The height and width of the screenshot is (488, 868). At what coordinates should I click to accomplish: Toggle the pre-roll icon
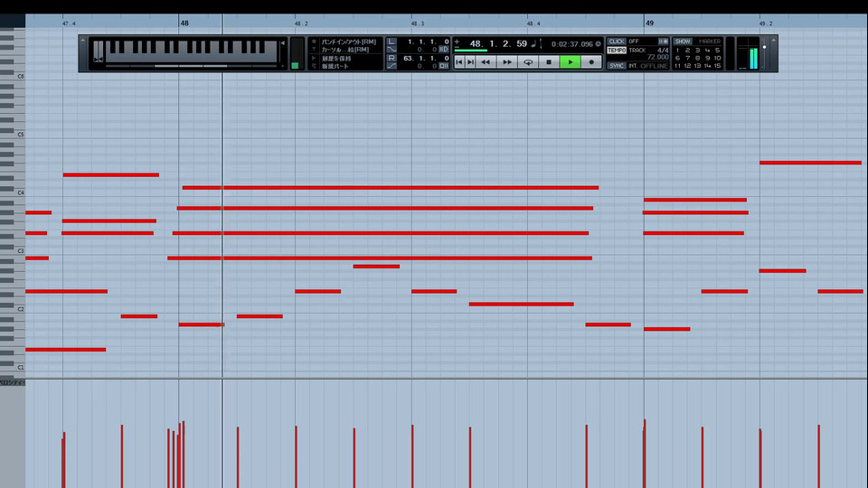coord(444,49)
